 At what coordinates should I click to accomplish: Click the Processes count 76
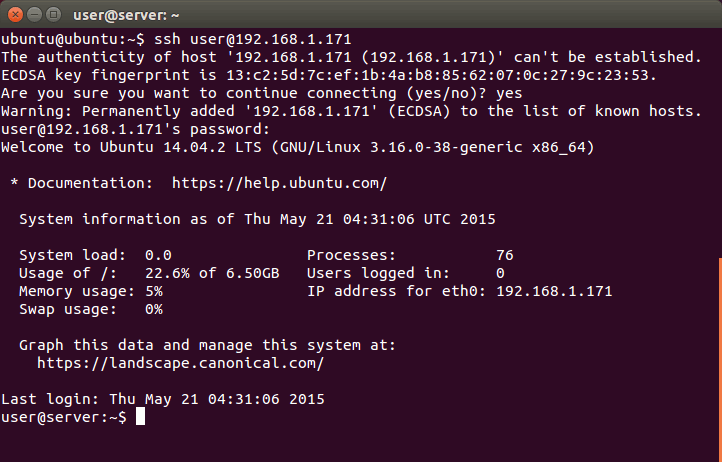pyautogui.click(x=504, y=255)
